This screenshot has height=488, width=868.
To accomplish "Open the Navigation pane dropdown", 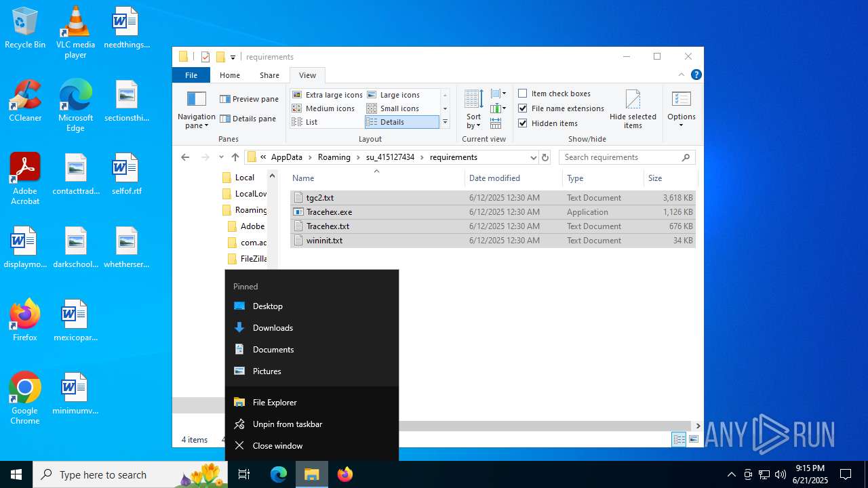I will pyautogui.click(x=196, y=110).
